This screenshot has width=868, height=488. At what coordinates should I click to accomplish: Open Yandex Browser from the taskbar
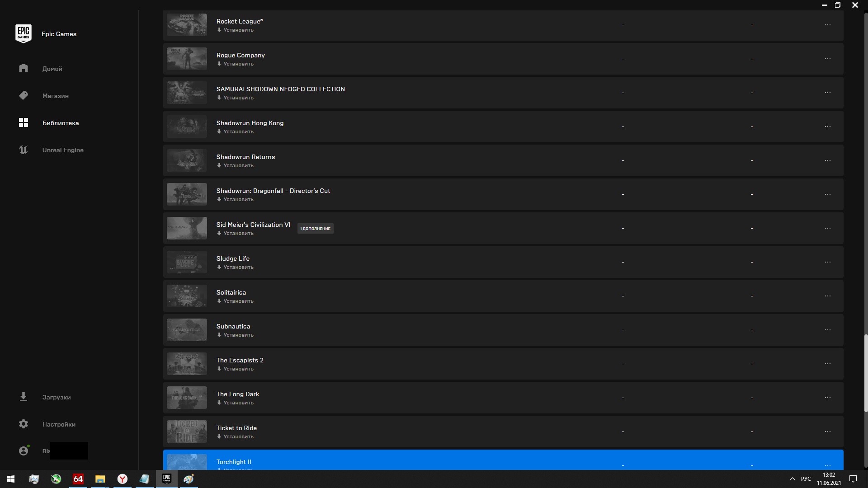[x=122, y=479]
